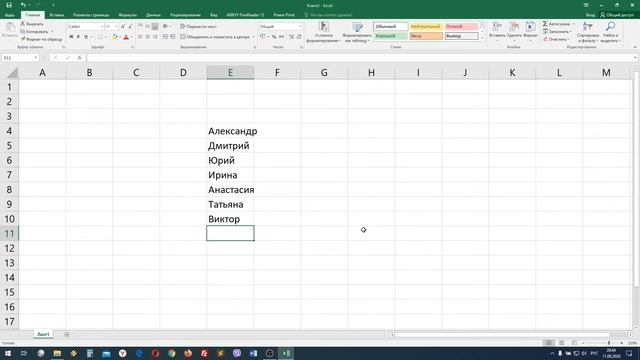The image size is (640, 360).
Task: Increase indent in the alignment group
Action: click(172, 37)
